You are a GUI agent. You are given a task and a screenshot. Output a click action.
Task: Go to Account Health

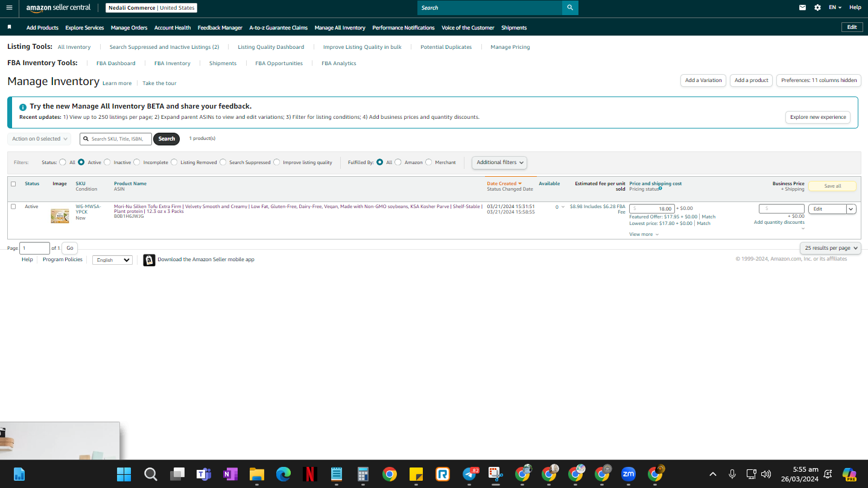click(x=173, y=28)
